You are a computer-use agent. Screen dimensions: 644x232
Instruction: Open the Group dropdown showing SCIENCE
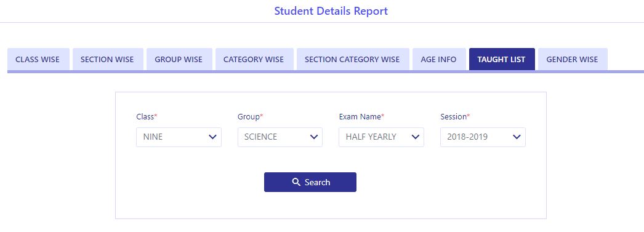(280, 137)
